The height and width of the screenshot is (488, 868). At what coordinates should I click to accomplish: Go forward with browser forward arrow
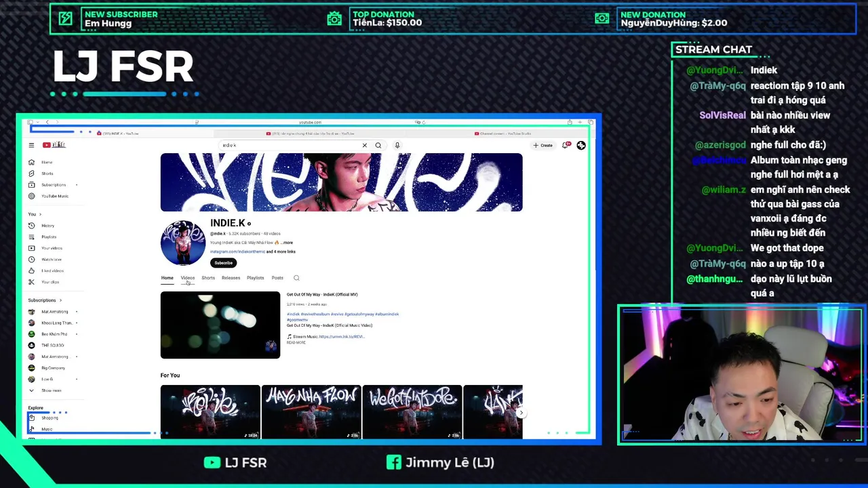(x=57, y=122)
